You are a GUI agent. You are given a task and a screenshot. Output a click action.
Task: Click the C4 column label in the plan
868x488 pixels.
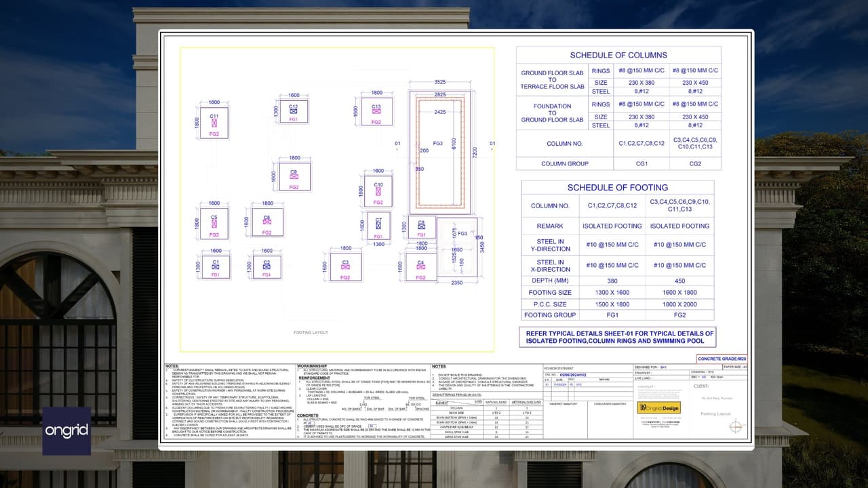(x=421, y=262)
